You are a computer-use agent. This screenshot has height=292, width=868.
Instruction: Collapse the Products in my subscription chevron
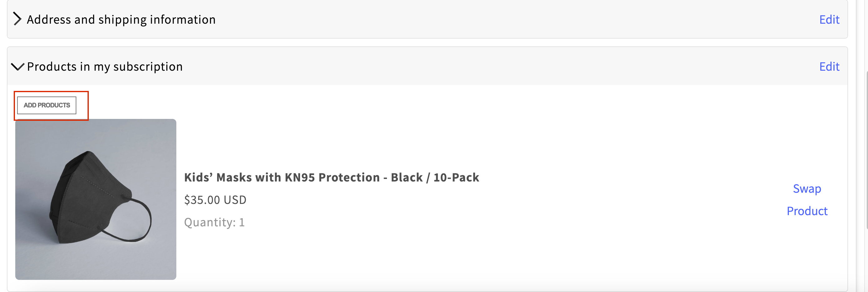(17, 67)
